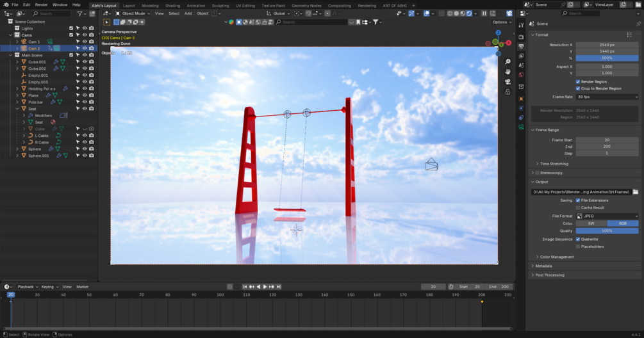This screenshot has width=644, height=338.
Task: Switch to the Shading workspace tab
Action: (x=172, y=6)
